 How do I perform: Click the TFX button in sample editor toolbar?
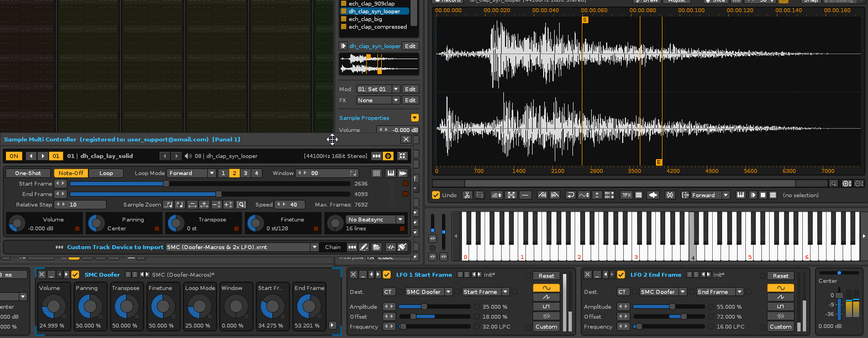(626, 195)
